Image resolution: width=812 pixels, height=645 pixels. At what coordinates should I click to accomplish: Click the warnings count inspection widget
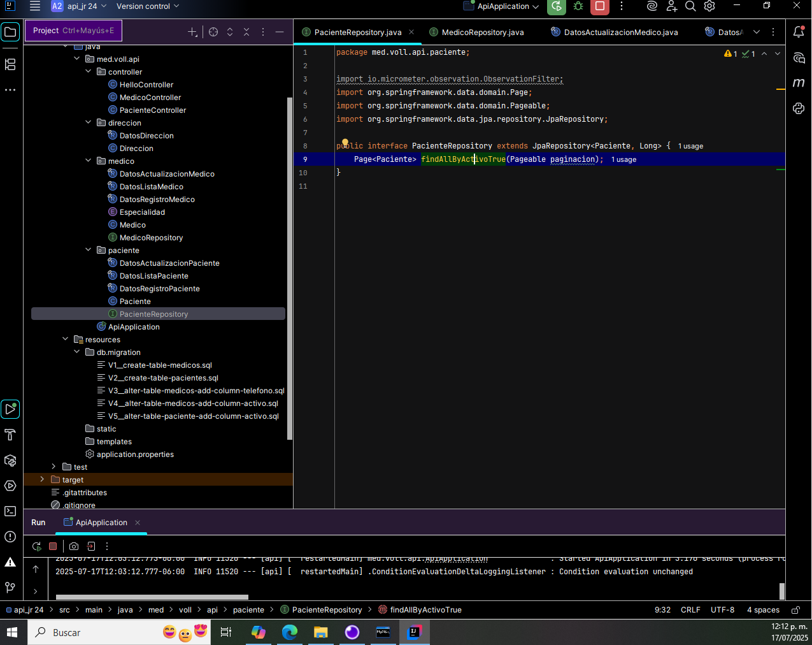[730, 54]
